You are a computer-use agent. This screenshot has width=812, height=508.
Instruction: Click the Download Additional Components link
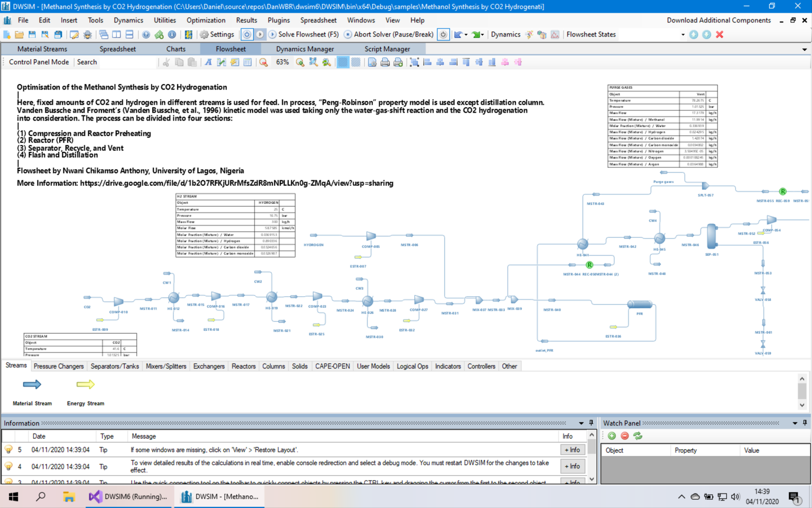[719, 20]
